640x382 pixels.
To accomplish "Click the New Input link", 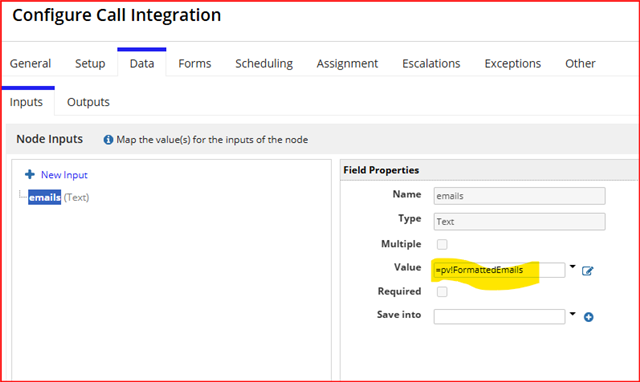I will pos(64,175).
